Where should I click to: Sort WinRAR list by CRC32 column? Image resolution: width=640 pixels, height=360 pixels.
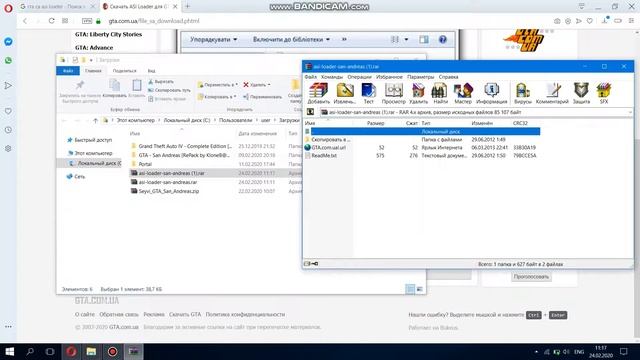pos(520,123)
